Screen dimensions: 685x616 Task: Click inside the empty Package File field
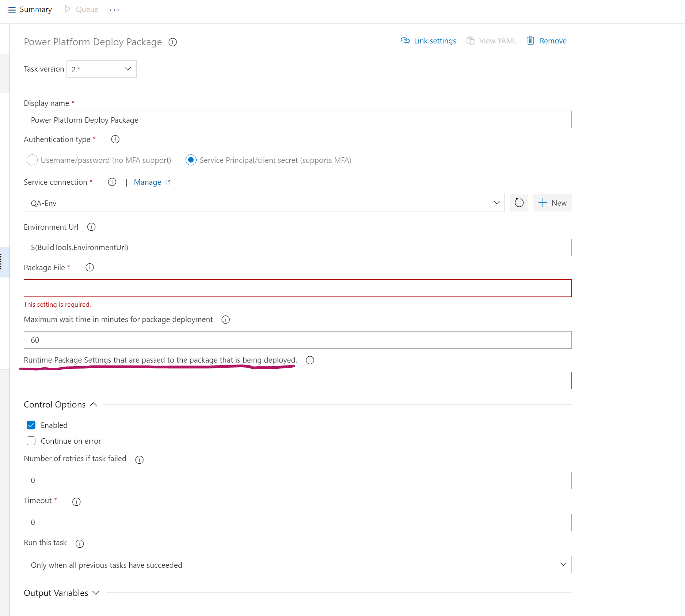[297, 288]
